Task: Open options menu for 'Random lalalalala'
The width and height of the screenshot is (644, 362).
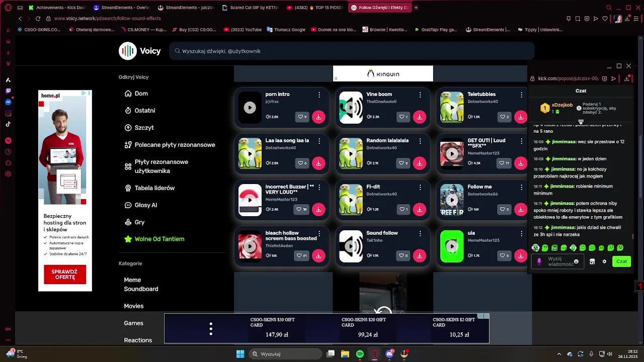Action: 420,141
